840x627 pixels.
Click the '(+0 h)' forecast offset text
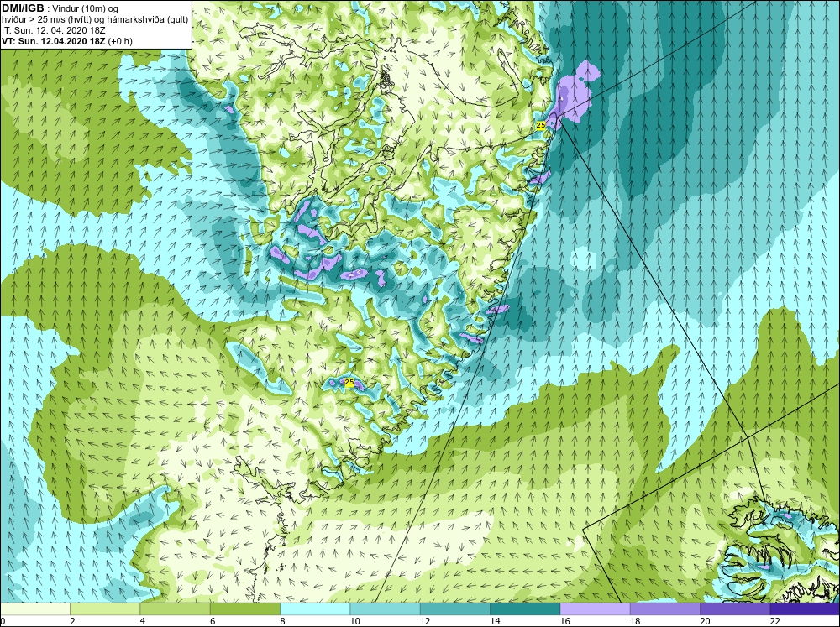coord(120,41)
